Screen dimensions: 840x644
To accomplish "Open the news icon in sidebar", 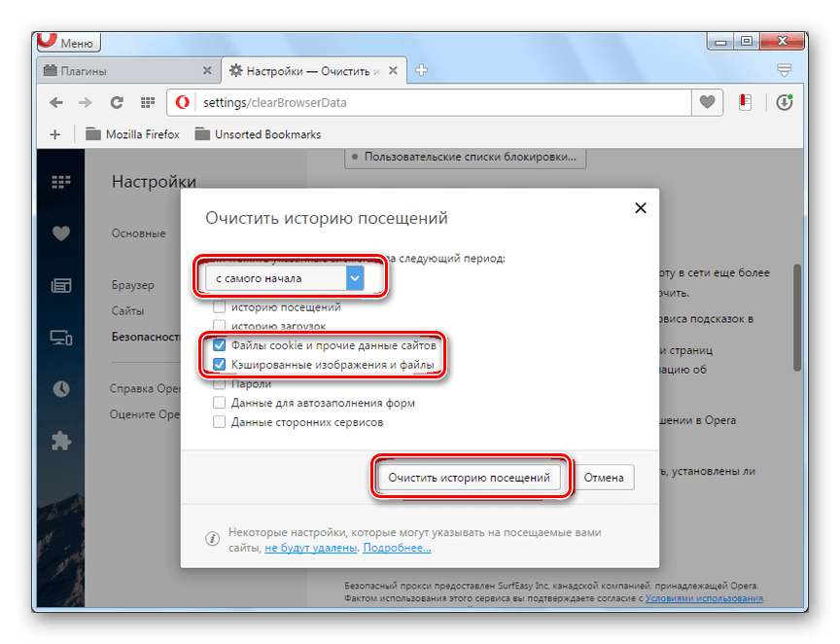I will [61, 285].
